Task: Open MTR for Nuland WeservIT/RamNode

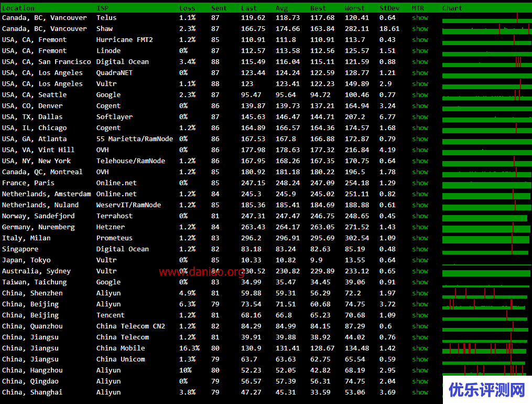Action: coord(420,205)
